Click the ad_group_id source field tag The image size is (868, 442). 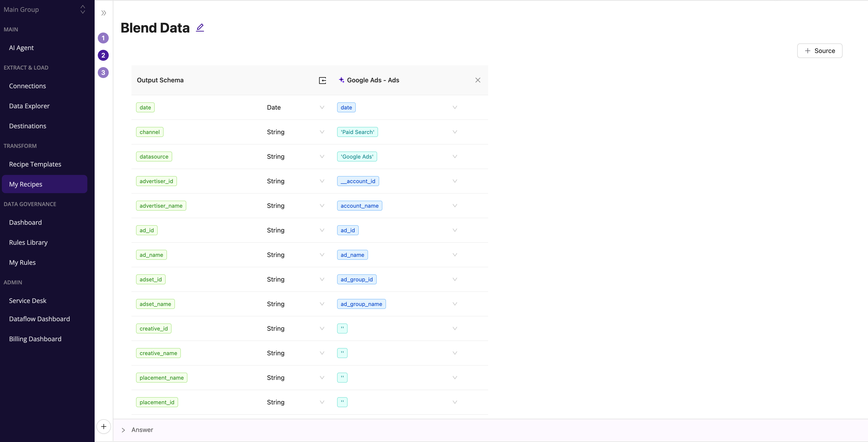pyautogui.click(x=357, y=279)
